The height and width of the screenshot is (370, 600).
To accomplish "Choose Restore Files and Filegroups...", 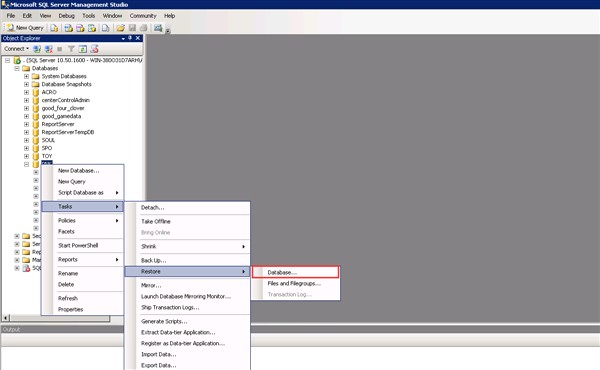I will tap(295, 284).
